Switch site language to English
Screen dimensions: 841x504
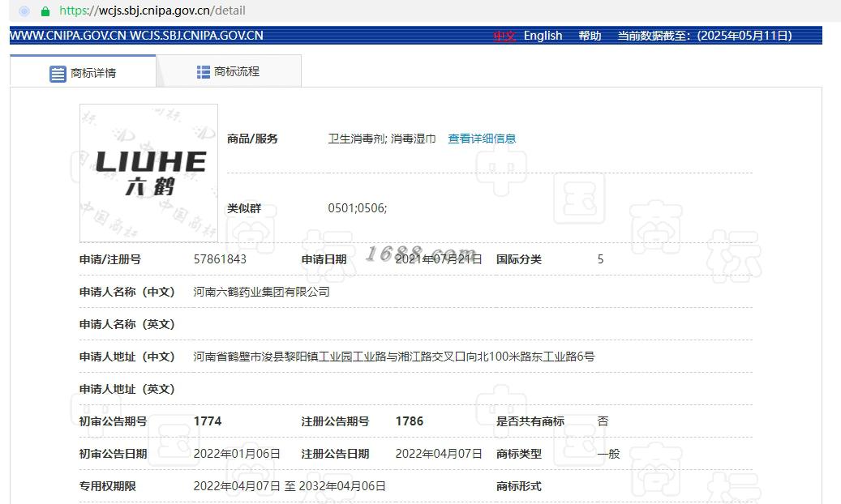(x=543, y=36)
